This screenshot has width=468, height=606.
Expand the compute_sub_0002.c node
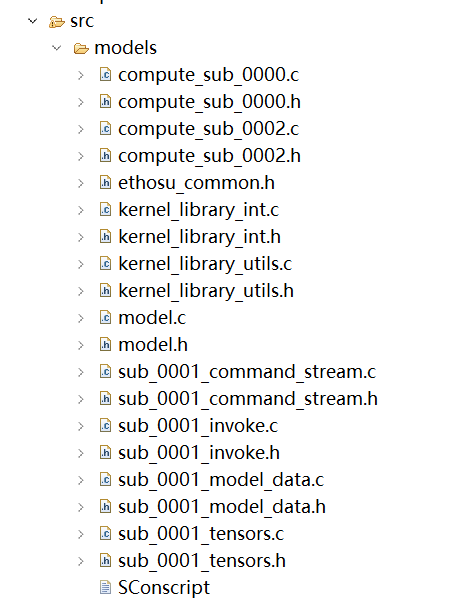[x=81, y=129]
